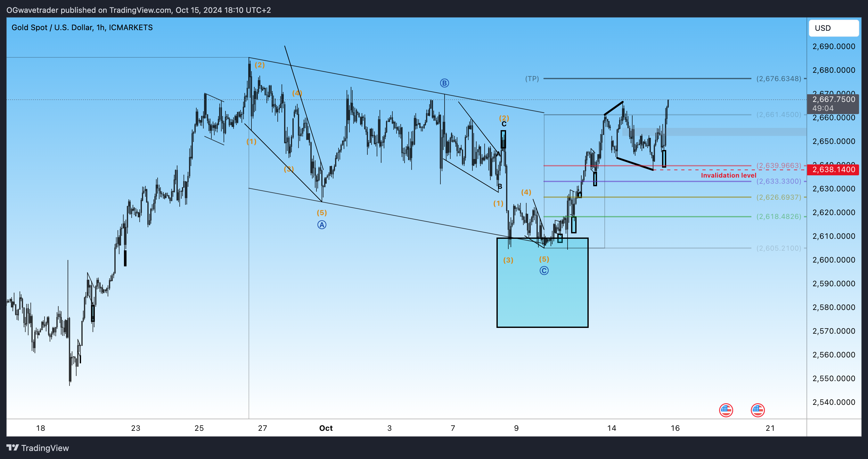Click the 2,605.2100 level value
868x459 pixels.
pos(779,248)
